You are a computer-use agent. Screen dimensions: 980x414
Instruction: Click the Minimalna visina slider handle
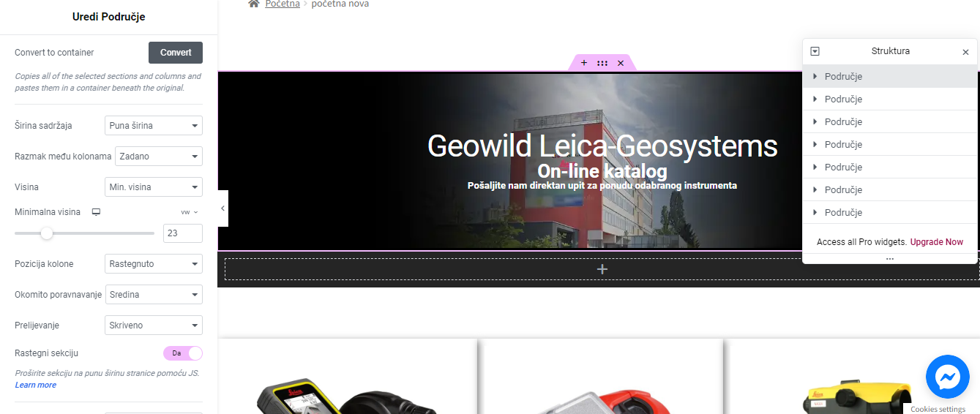[47, 233]
